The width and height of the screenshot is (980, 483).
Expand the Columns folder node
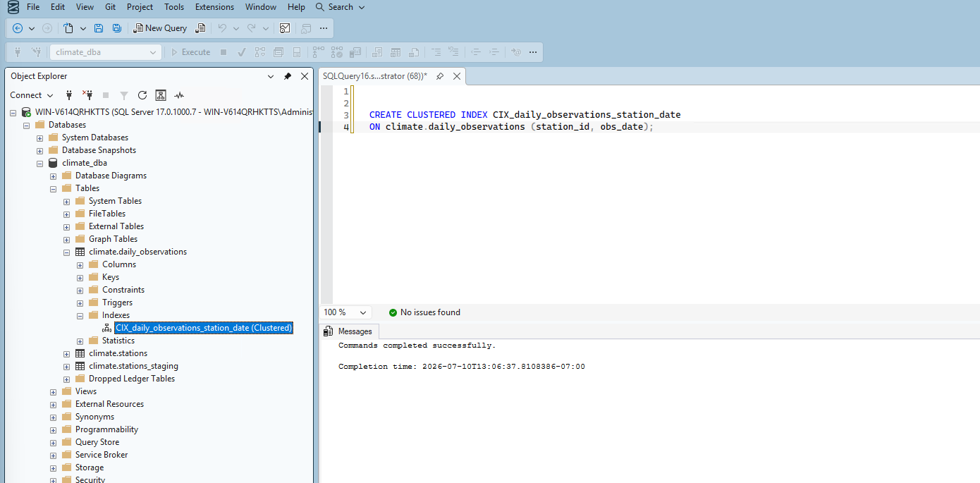[80, 264]
